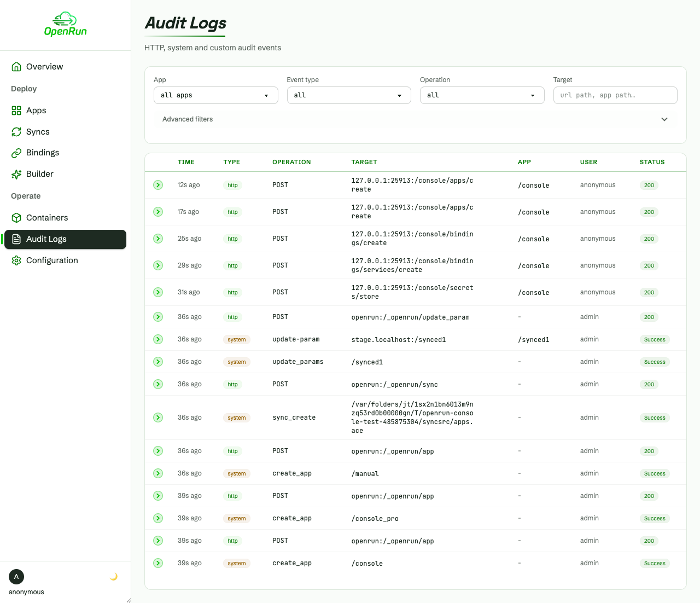Click the Builder sparkle icon
Image resolution: width=700 pixels, height=603 pixels.
point(16,174)
